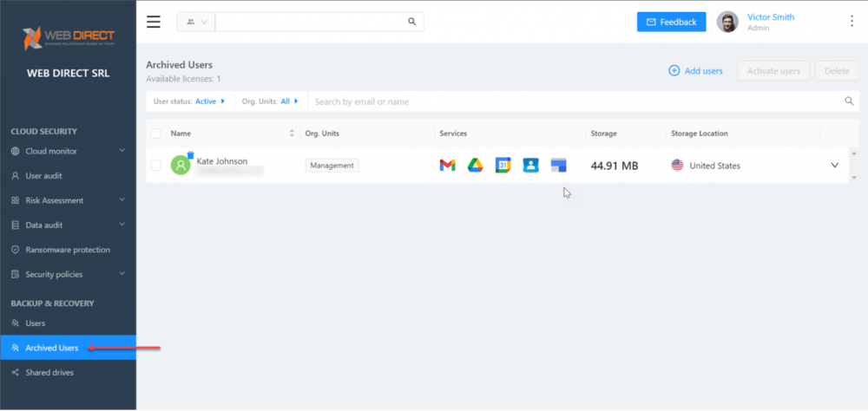Select the Kate Johnson row checkbox
This screenshot has width=868, height=411.
tap(156, 166)
